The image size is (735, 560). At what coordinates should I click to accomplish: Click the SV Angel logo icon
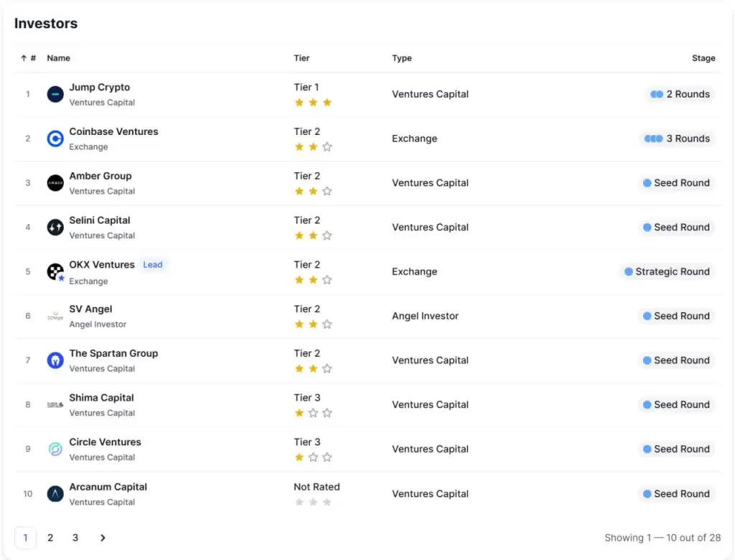(55, 316)
